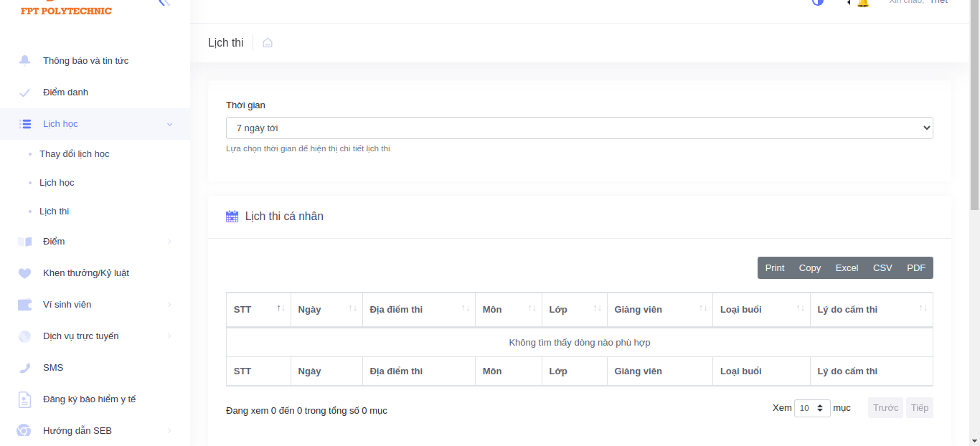Open the SMS menu entry
Viewport: 980px width, 446px height.
53,368
